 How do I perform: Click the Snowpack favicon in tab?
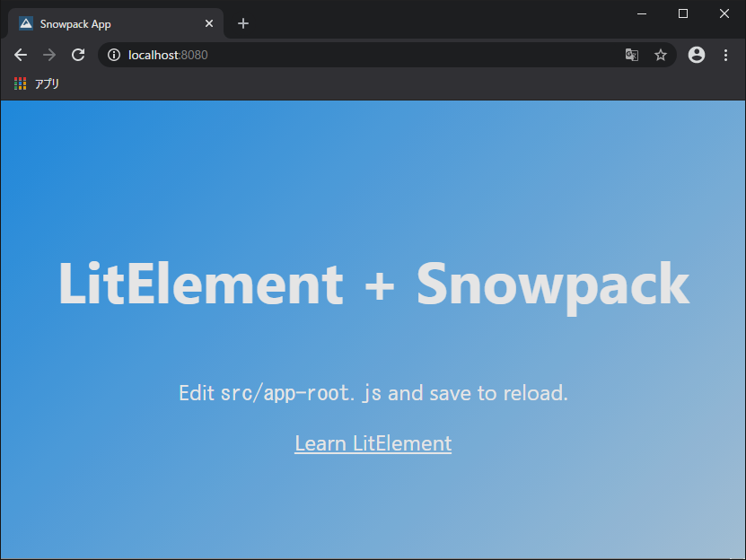(26, 23)
